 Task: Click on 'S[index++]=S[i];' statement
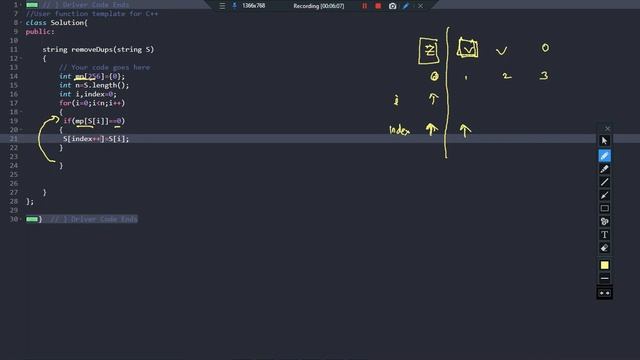tap(96, 139)
